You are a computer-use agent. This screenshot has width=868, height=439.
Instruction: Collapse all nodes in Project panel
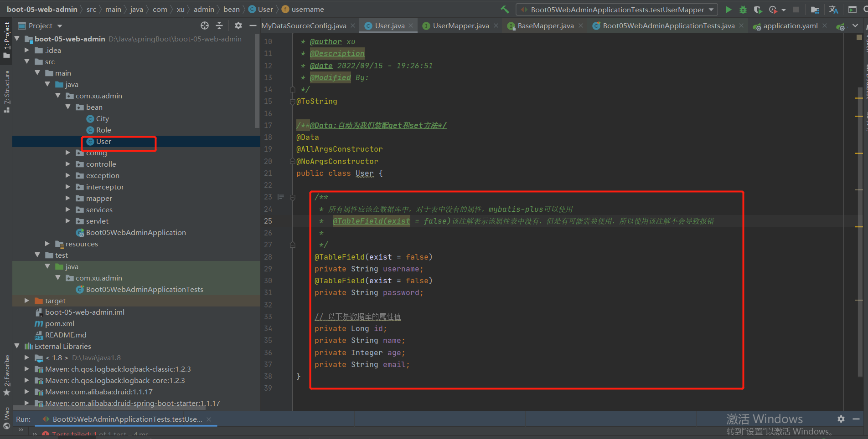point(219,26)
